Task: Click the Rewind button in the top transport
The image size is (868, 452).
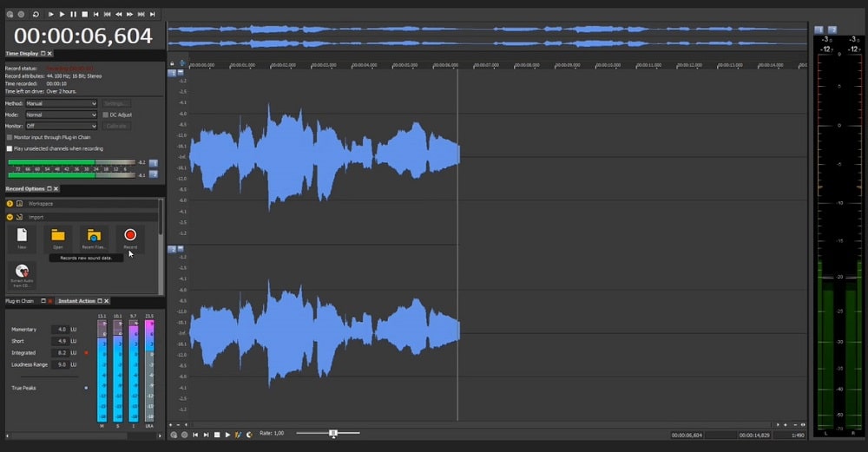Action: [118, 15]
